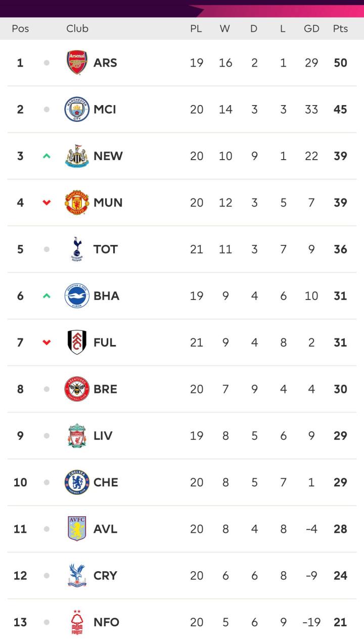Viewport: 364px width, 644px height.
Task: Click the Tottenham cockerel logo
Action: point(77,249)
